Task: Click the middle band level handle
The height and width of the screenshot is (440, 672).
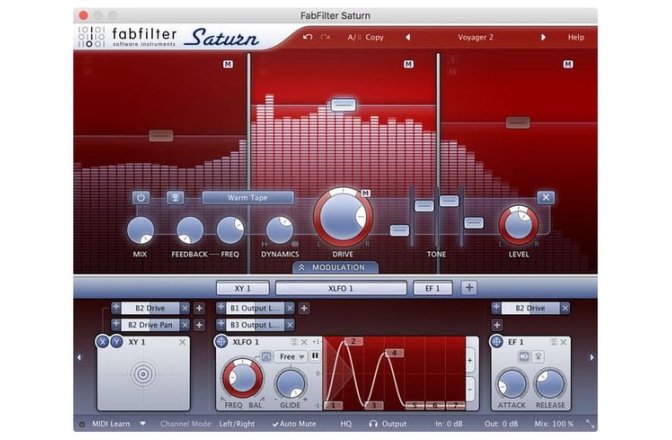Action: point(343,105)
